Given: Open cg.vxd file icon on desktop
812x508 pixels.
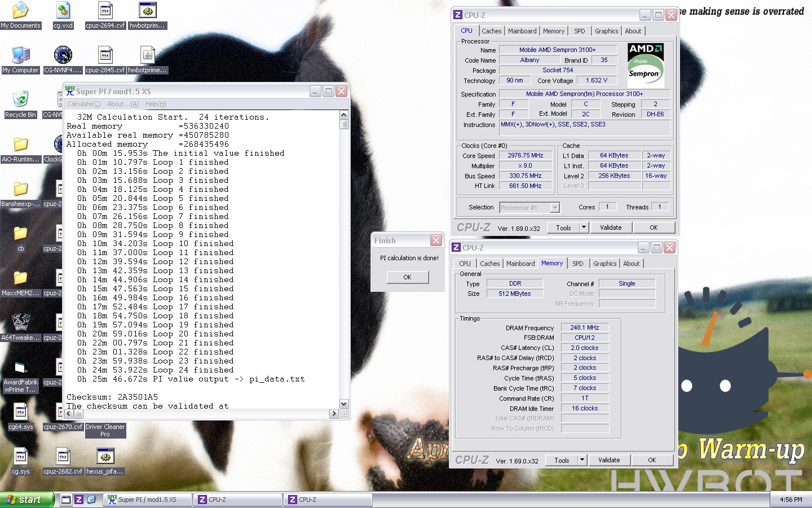Looking at the screenshot, I should click(63, 15).
